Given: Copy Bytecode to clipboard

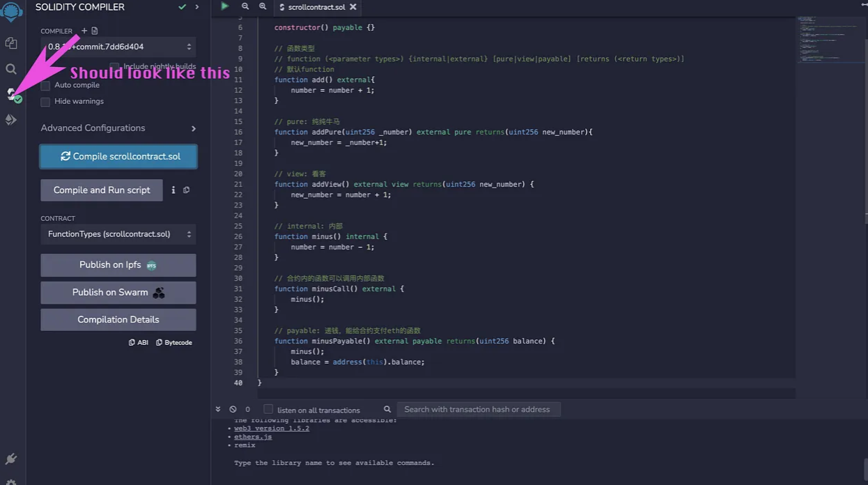Looking at the screenshot, I should (x=174, y=342).
